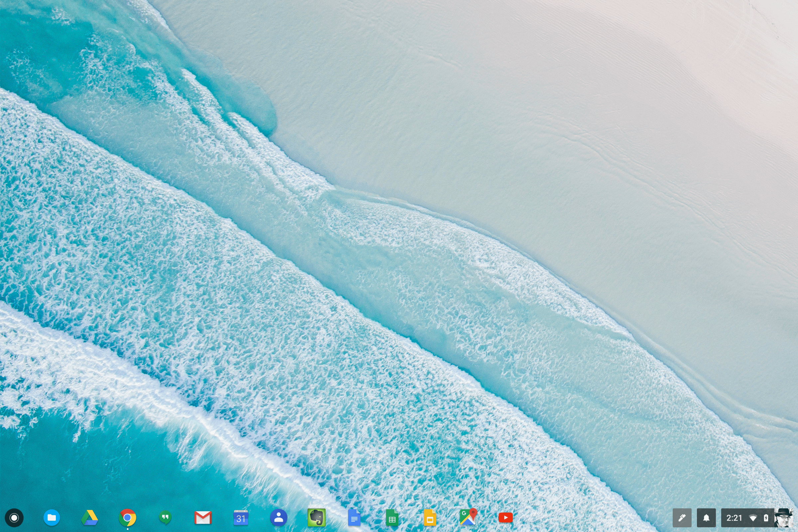Image resolution: width=798 pixels, height=532 pixels.
Task: Open the Chrome browser icon
Action: tap(128, 518)
